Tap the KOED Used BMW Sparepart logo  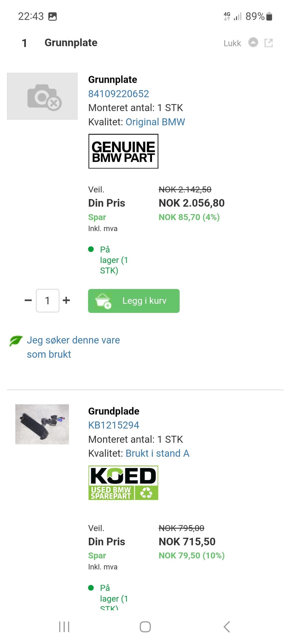(123, 483)
